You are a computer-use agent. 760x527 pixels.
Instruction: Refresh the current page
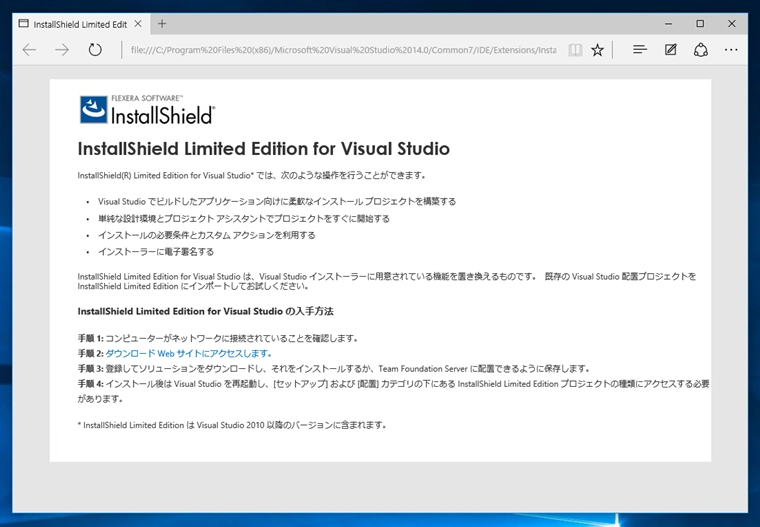click(x=95, y=50)
